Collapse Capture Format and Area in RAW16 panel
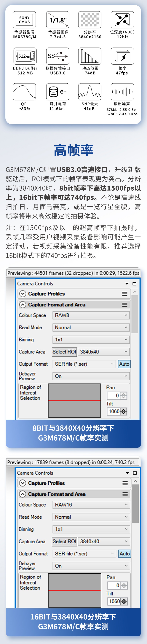Viewport: 147px width, 644px height. click(x=23, y=494)
